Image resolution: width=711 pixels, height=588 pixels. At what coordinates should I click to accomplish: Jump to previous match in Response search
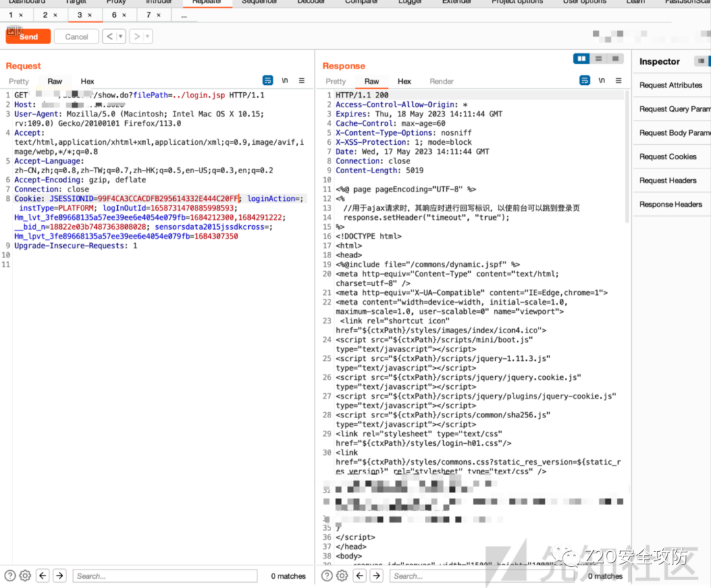360,575
